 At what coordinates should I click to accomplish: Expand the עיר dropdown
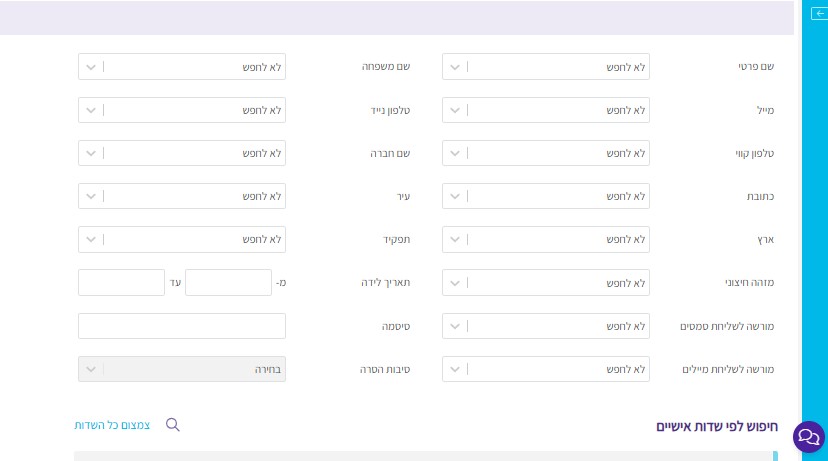click(182, 196)
